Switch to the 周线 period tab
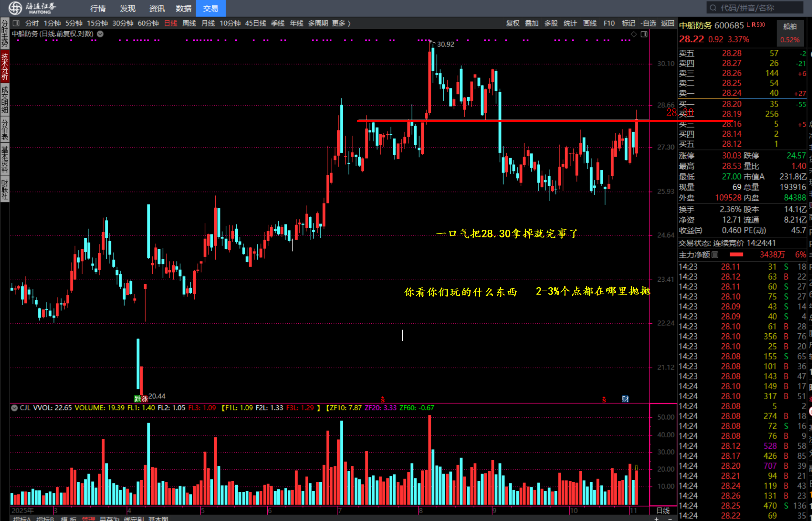Image resolution: width=812 pixels, height=521 pixels. pyautogui.click(x=189, y=23)
